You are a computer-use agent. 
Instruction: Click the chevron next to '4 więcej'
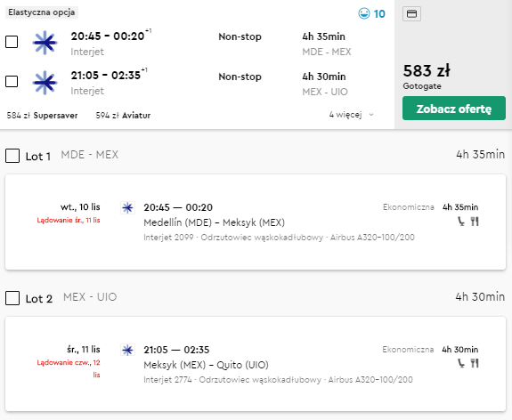click(x=371, y=115)
